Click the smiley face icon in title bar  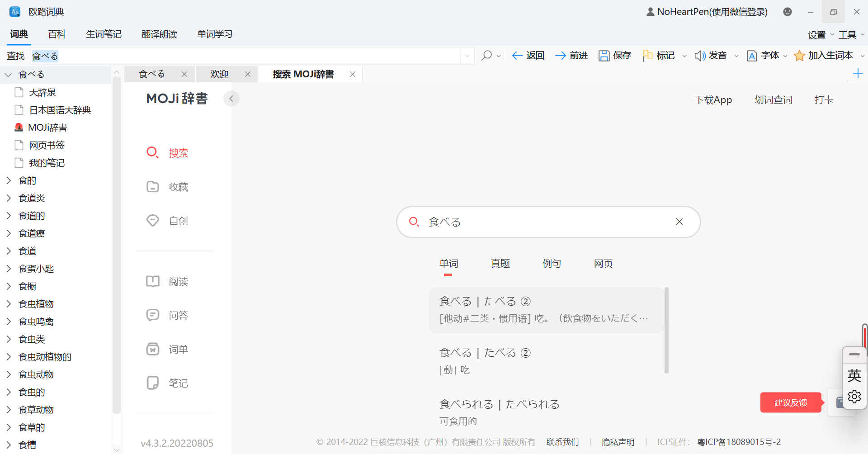point(788,12)
